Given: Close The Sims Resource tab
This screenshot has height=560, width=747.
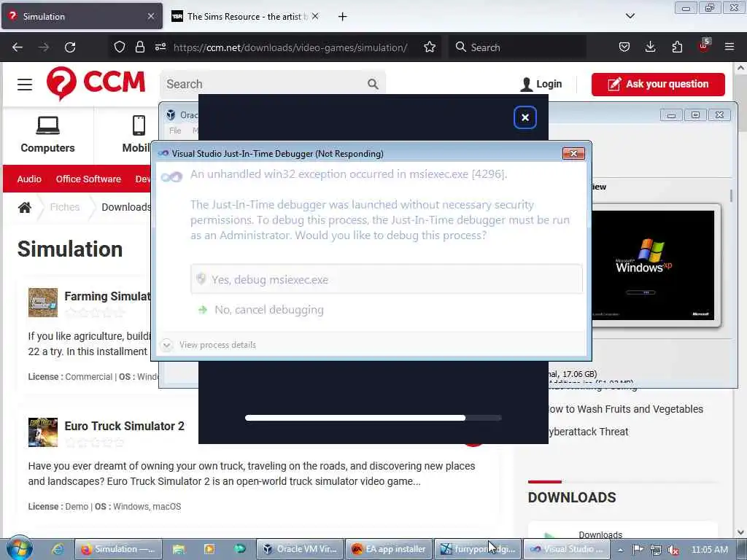Looking at the screenshot, I should coord(315,16).
